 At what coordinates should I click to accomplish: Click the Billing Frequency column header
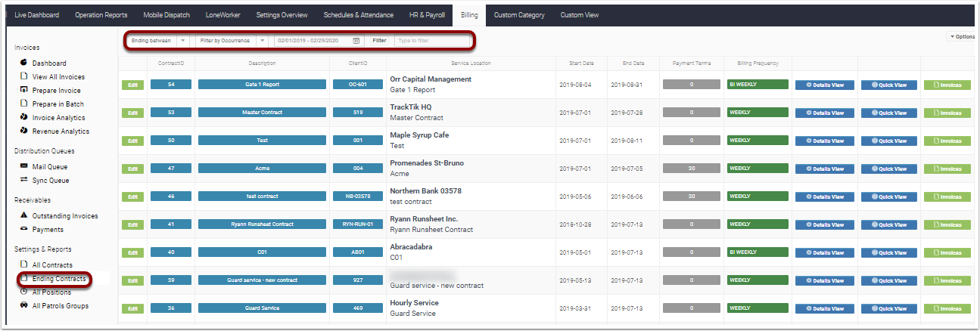(x=757, y=63)
